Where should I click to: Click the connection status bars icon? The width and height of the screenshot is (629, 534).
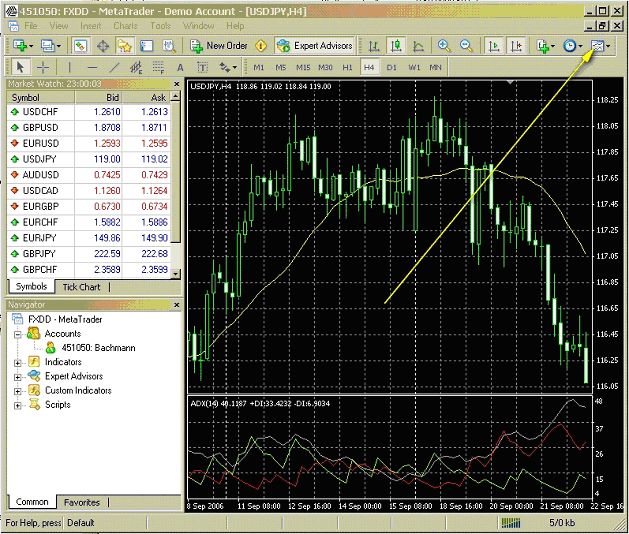[511, 523]
